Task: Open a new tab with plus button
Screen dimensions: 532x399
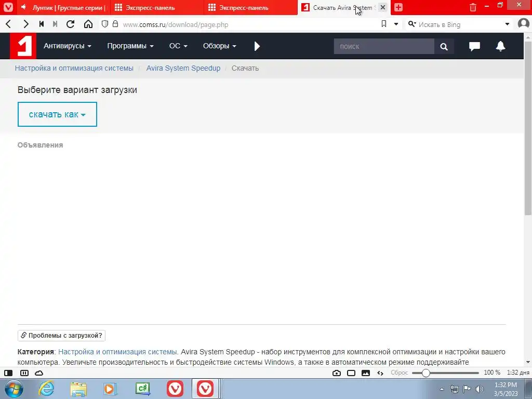Action: [398, 7]
